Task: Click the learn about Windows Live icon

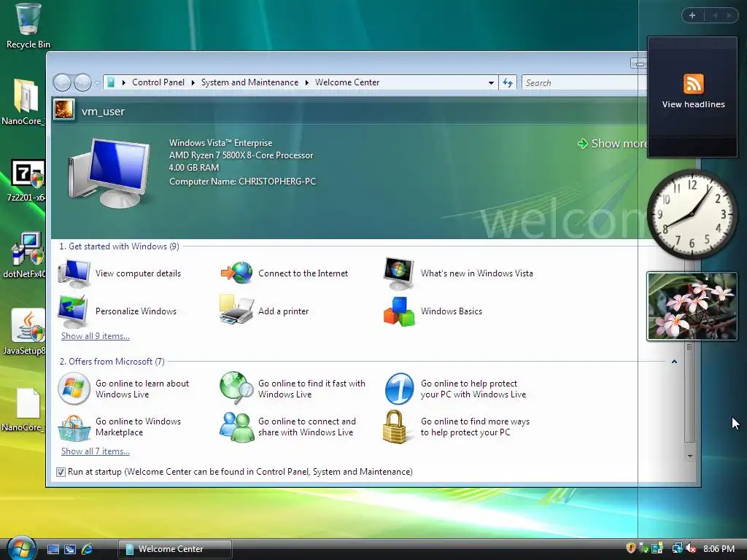Action: (74, 389)
